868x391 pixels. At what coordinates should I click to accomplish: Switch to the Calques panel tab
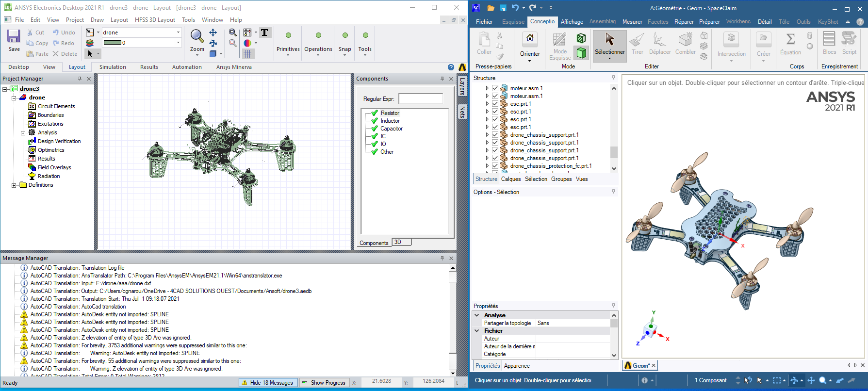(x=511, y=179)
